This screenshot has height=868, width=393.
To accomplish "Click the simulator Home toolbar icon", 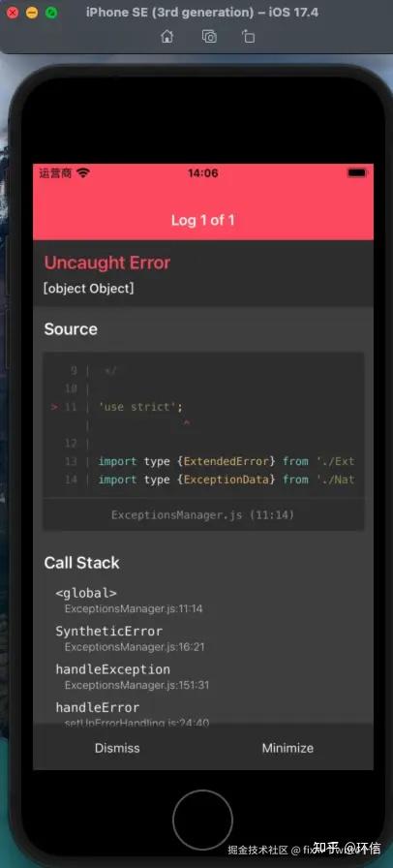I will pyautogui.click(x=166, y=37).
